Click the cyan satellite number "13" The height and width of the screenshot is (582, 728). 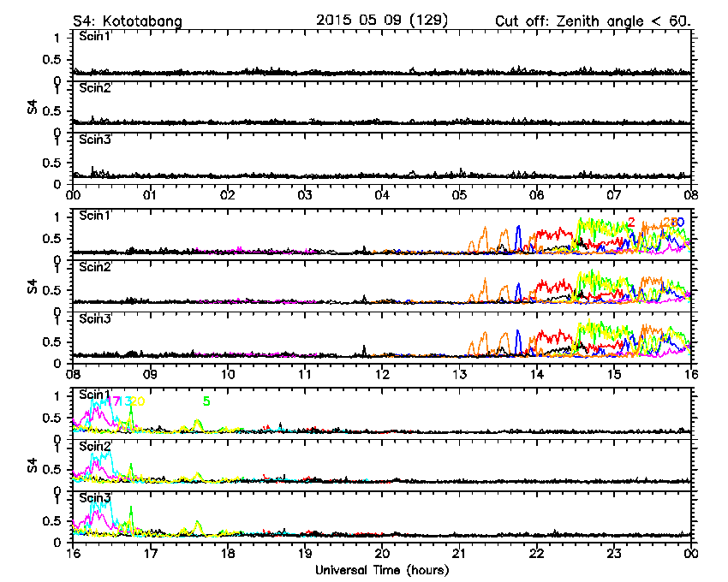[x=125, y=401]
